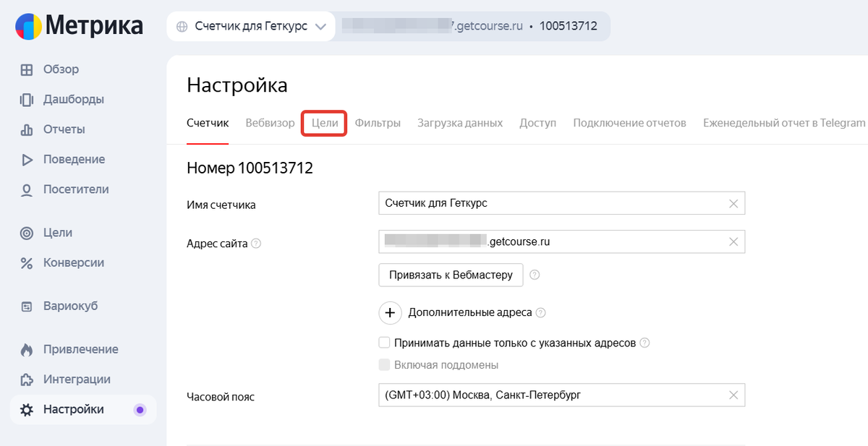Click the Настройка page title
This screenshot has height=446, width=868.
(x=237, y=85)
